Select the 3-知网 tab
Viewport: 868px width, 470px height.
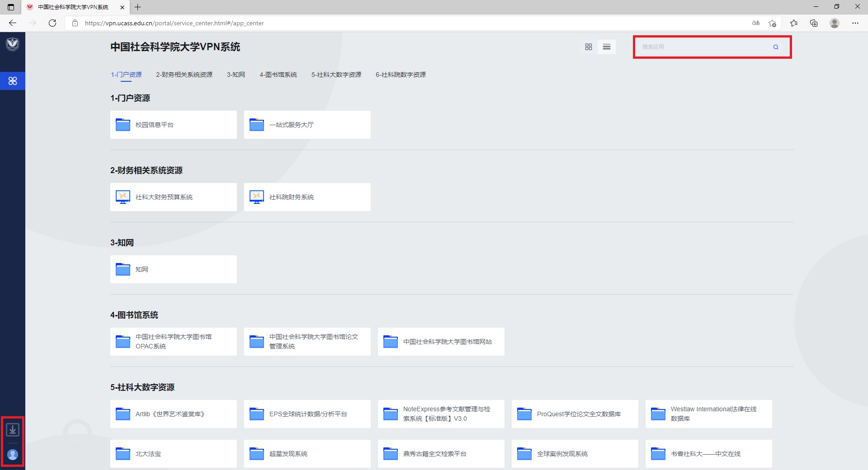pyautogui.click(x=236, y=75)
